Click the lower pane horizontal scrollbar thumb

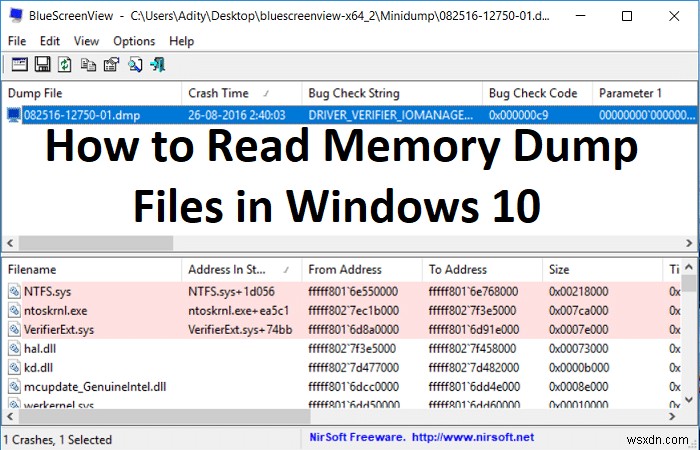[x=164, y=416]
